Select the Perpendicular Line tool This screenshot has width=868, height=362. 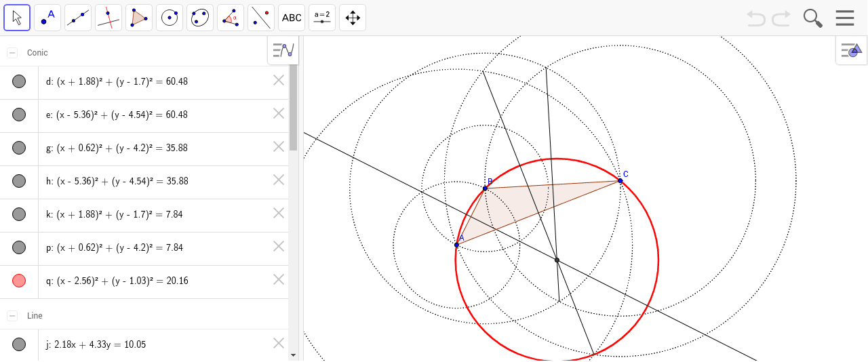coord(108,18)
